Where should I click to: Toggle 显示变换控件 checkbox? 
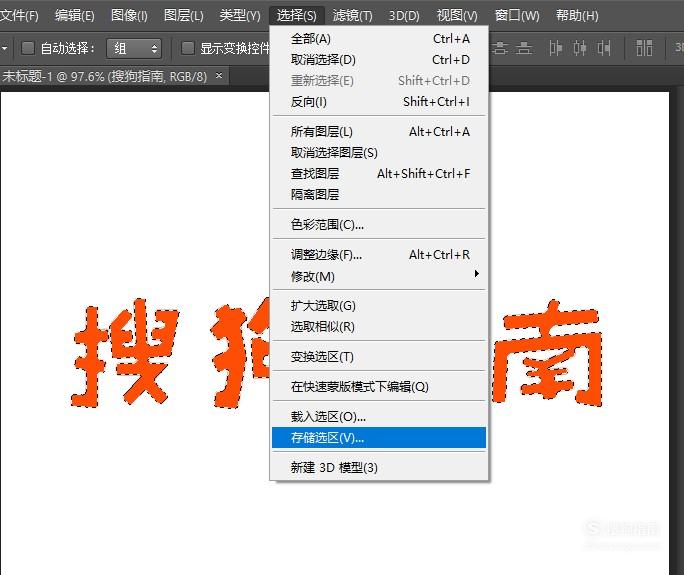click(188, 48)
